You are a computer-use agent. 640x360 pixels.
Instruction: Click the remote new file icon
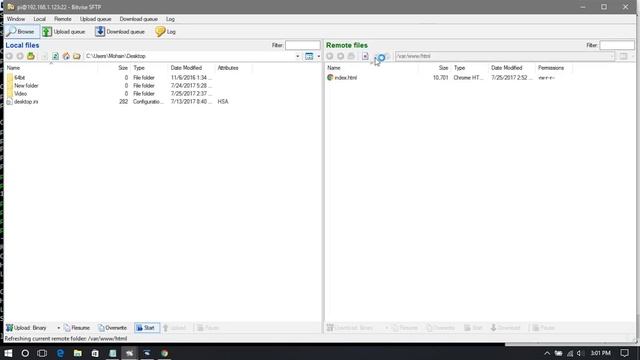click(x=365, y=56)
